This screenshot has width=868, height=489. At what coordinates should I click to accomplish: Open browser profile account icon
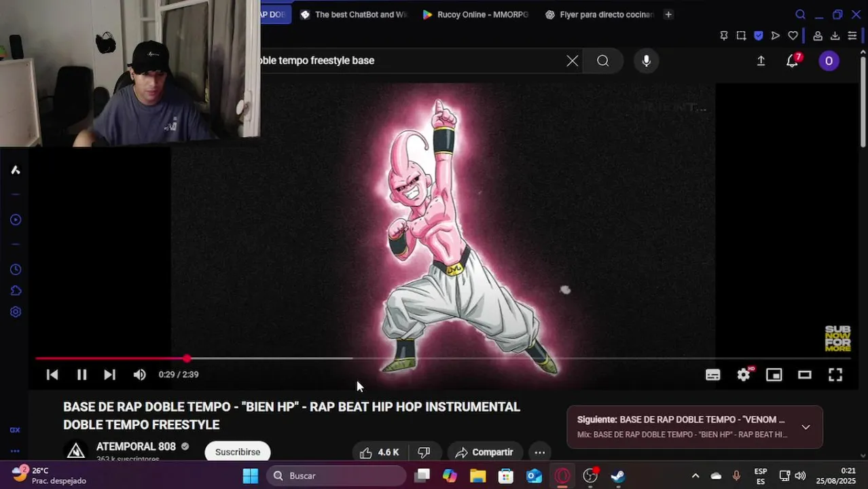point(818,36)
